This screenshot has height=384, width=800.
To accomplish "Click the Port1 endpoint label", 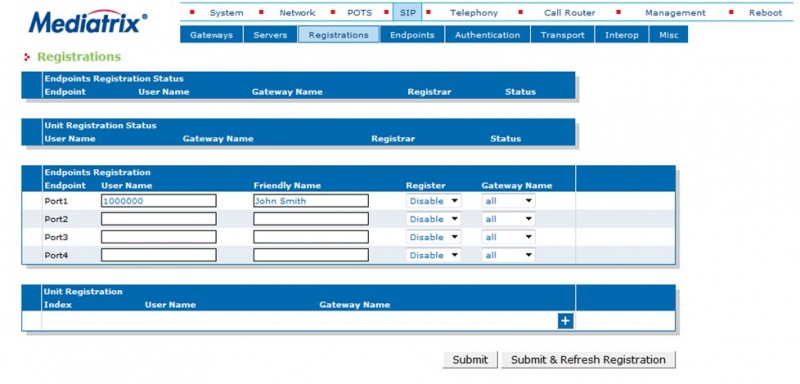I will point(56,201).
